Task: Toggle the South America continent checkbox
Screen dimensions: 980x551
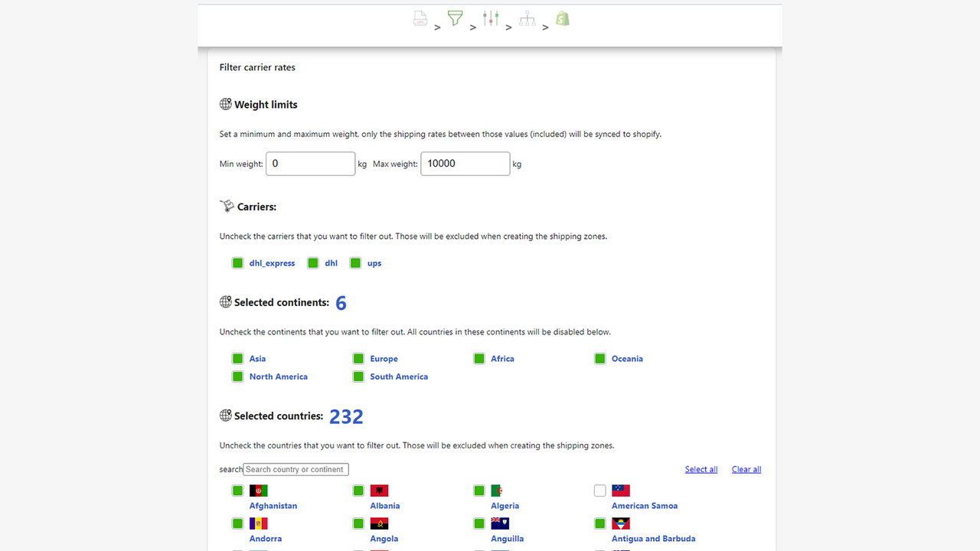Action: point(358,377)
